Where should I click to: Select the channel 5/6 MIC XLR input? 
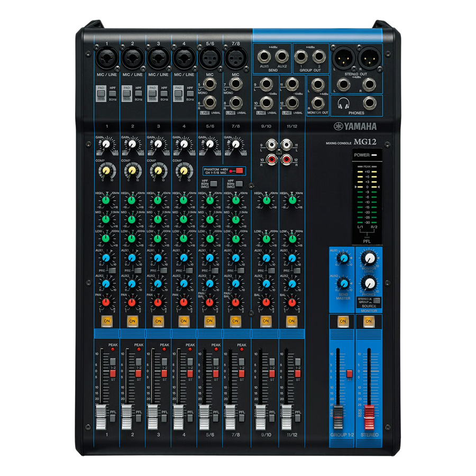(x=210, y=58)
